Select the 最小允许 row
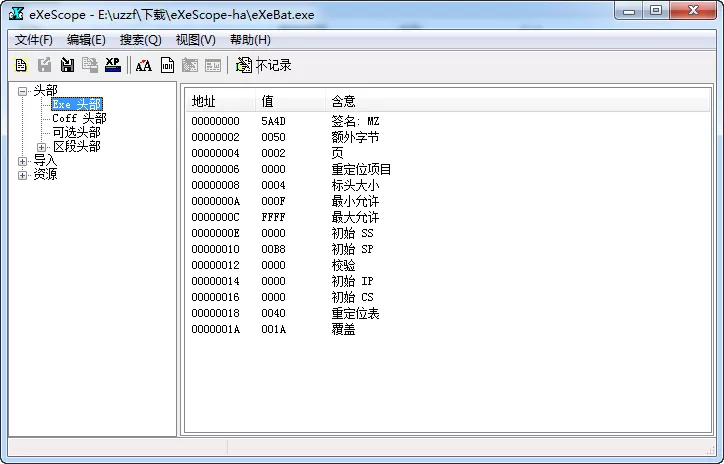This screenshot has width=724, height=464. [x=447, y=201]
